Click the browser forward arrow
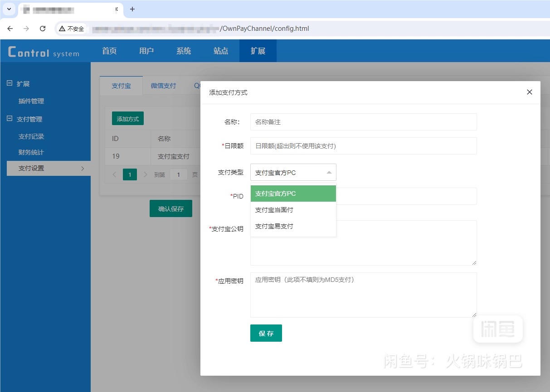 [x=26, y=28]
